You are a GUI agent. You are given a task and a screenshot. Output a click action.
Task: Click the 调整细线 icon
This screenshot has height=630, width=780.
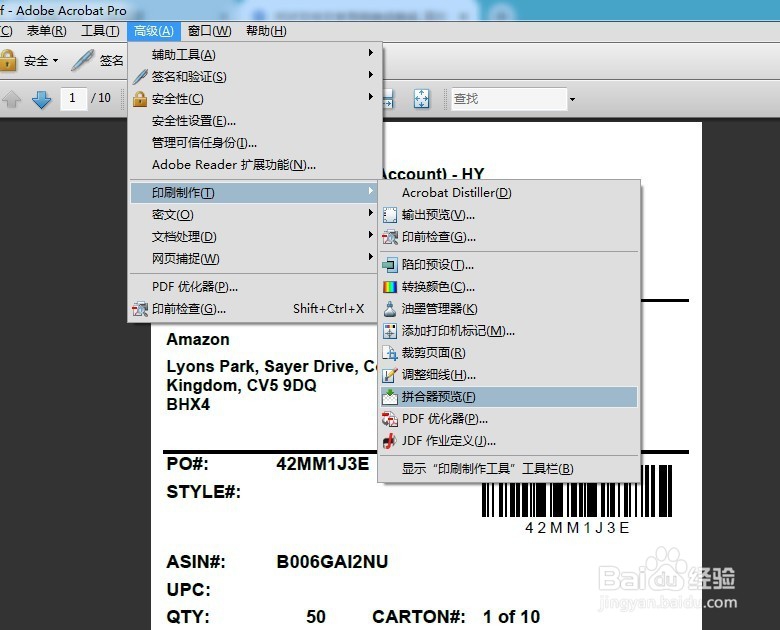point(390,375)
